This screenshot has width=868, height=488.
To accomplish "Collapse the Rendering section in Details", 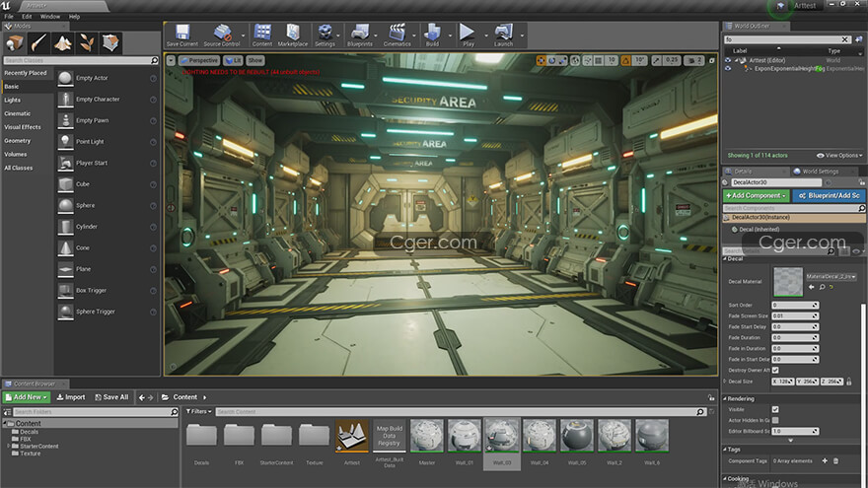I will (725, 398).
